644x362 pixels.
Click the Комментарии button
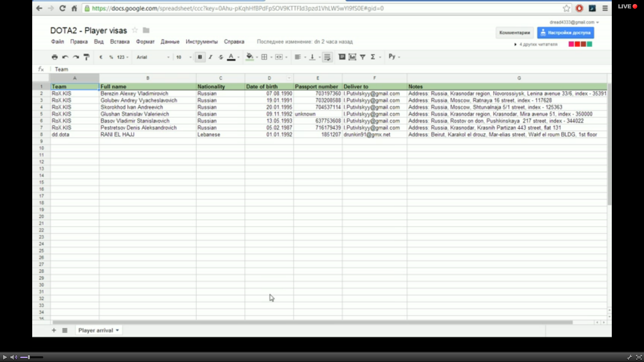pos(514,33)
